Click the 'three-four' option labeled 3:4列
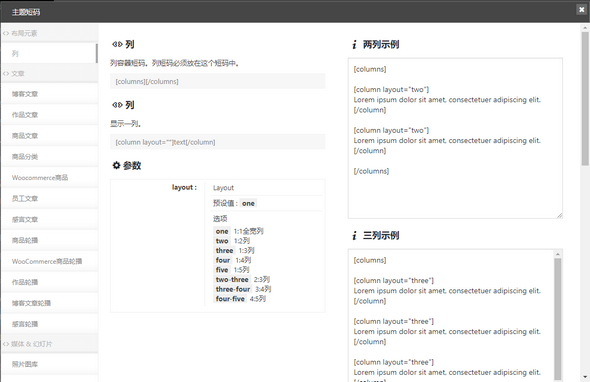The width and height of the screenshot is (590, 382). (233, 289)
